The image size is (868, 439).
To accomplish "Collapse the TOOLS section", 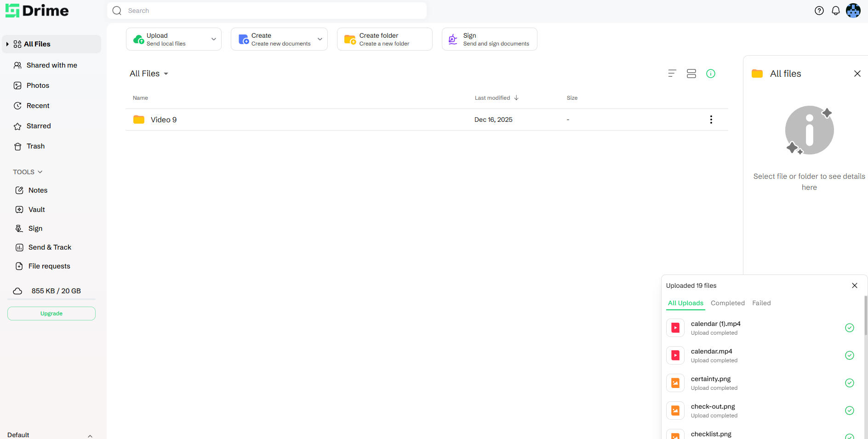I will [x=28, y=172].
